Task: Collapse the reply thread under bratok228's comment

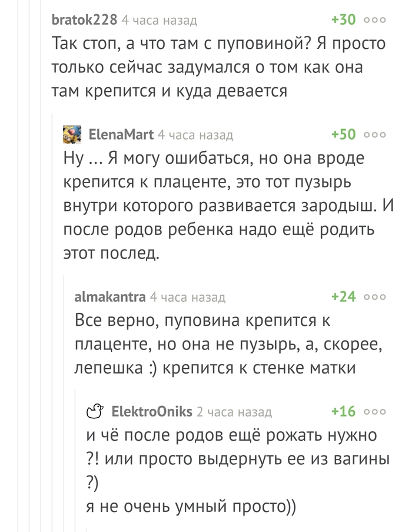Action: 53,322
